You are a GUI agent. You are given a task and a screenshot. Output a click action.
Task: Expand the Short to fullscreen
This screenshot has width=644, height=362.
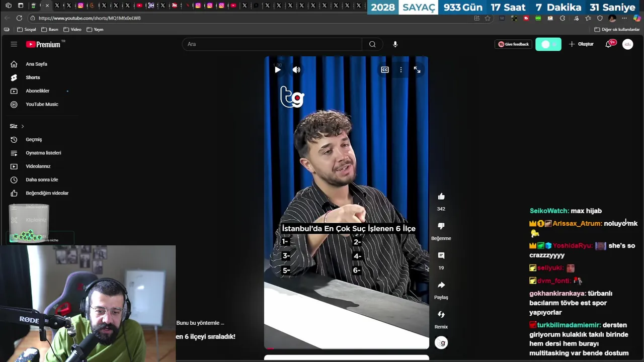coord(417,70)
